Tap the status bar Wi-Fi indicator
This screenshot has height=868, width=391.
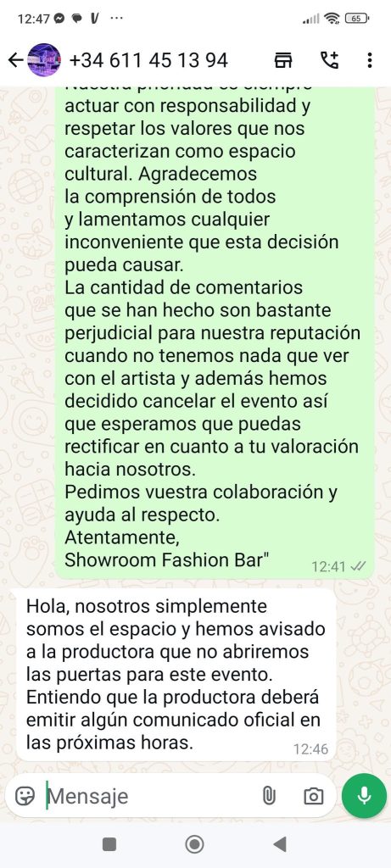pos(332,19)
